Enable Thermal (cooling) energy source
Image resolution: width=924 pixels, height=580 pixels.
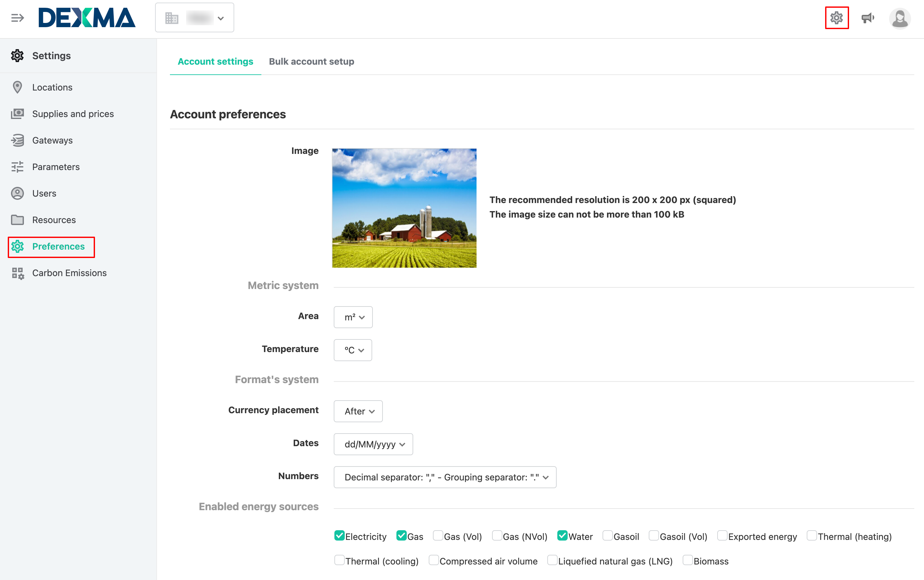click(339, 560)
